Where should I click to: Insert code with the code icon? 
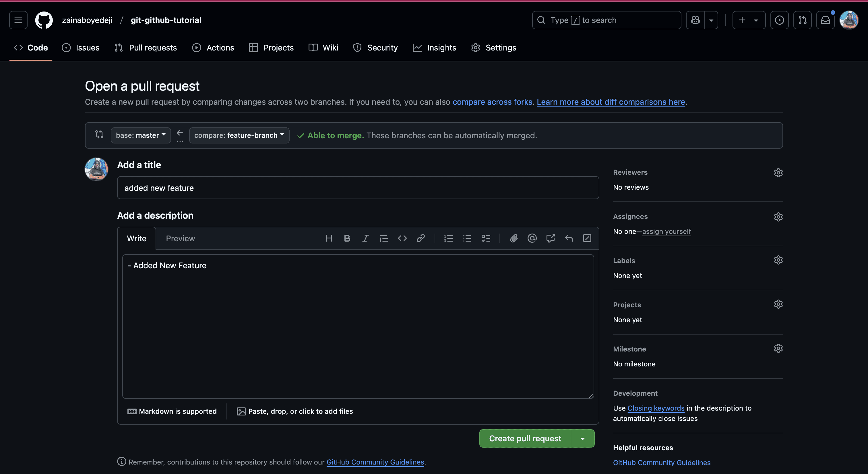(402, 238)
